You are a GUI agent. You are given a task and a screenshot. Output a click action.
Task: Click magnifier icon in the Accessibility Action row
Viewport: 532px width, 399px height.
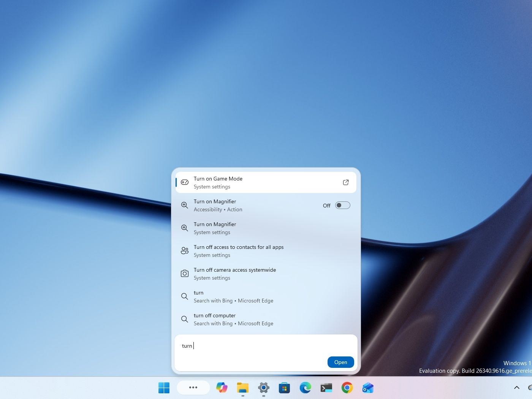(185, 205)
